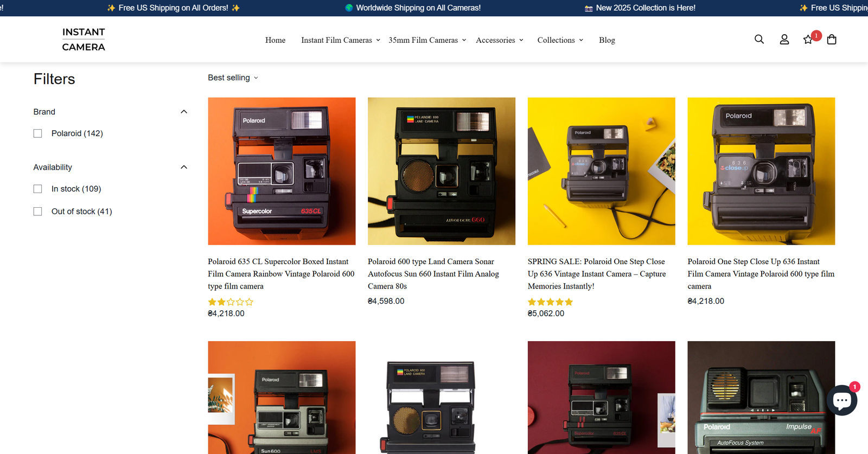This screenshot has width=868, height=454.
Task: Open the Collections navigation menu
Action: click(x=560, y=40)
